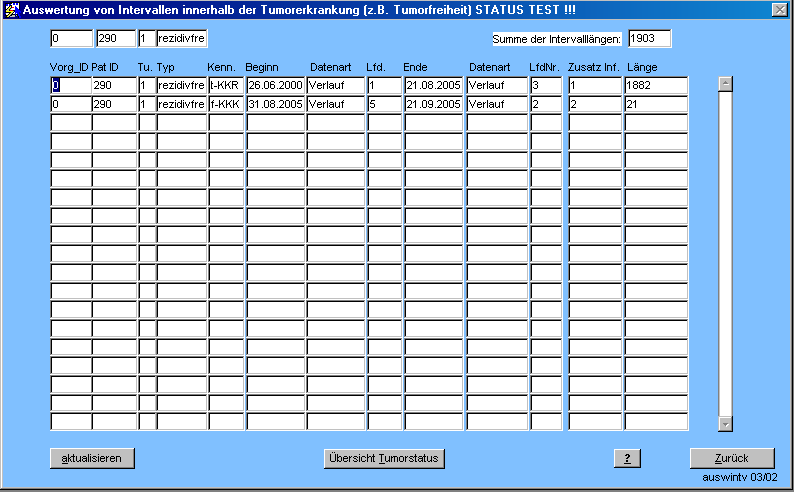Click Ende date 21.09.2005 cell
The height and width of the screenshot is (492, 794).
[x=433, y=105]
